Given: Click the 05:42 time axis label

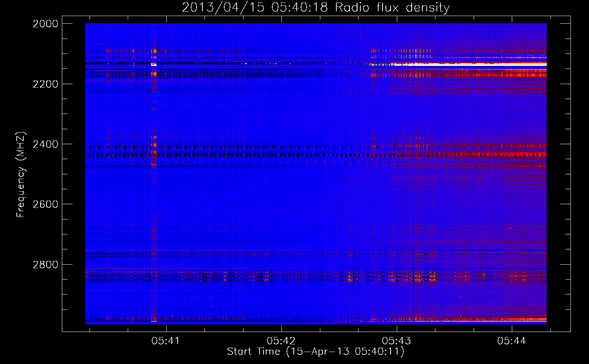Looking at the screenshot, I should (281, 341).
